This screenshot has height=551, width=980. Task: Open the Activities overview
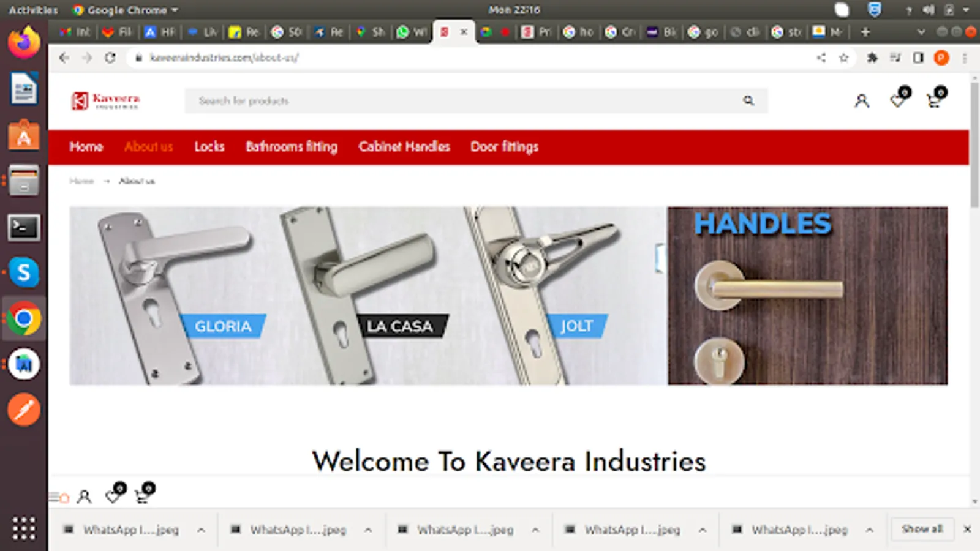pos(33,10)
